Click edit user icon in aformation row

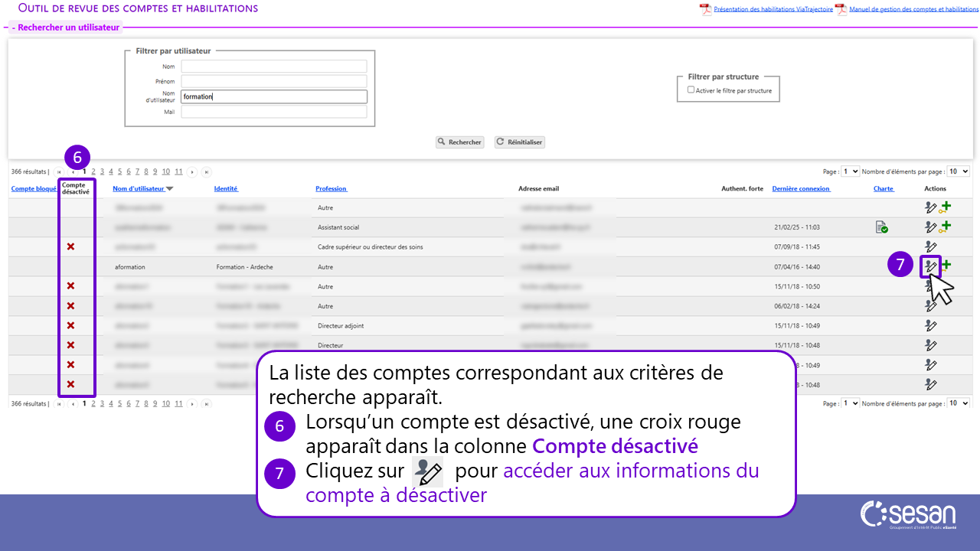(x=930, y=266)
